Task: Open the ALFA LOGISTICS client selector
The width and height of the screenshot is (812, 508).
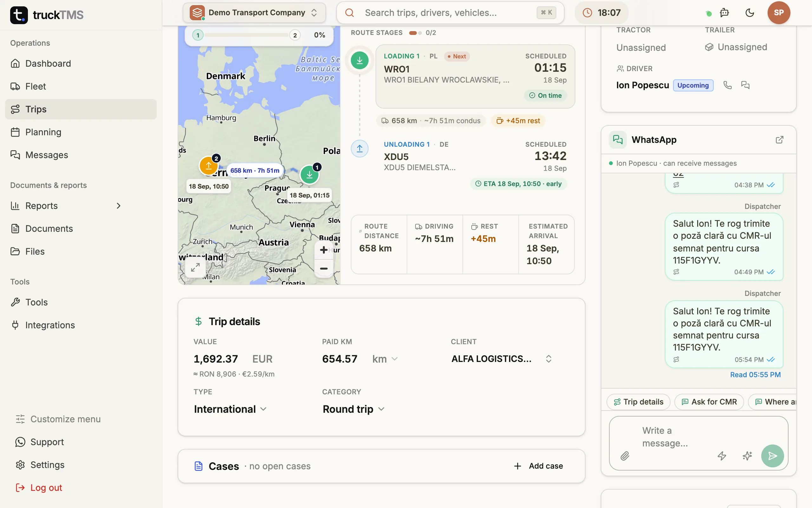Action: pos(501,359)
